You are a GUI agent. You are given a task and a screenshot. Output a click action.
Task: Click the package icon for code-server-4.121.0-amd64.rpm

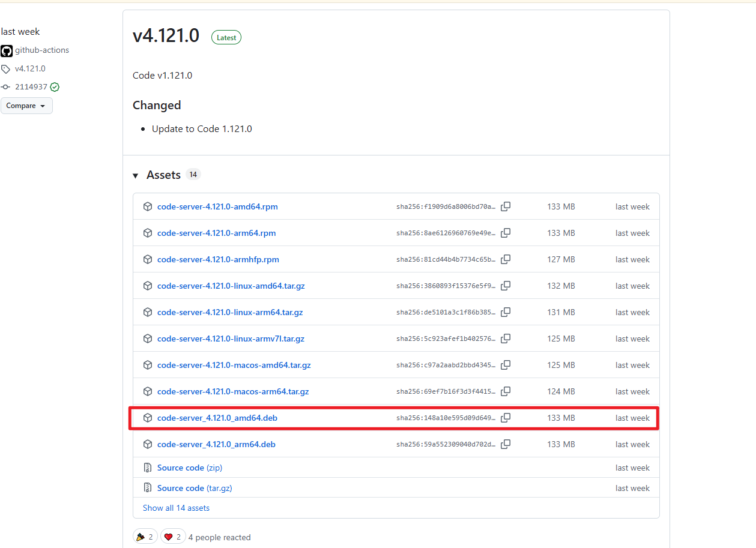148,206
